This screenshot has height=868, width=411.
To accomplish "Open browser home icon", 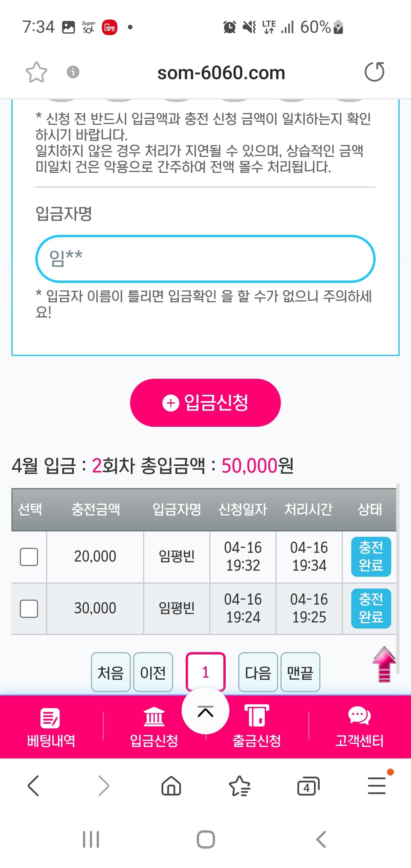I will [171, 786].
